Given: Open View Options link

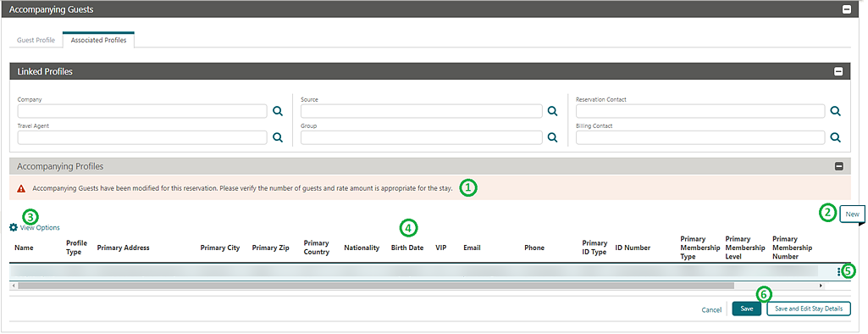Looking at the screenshot, I should coord(40,228).
